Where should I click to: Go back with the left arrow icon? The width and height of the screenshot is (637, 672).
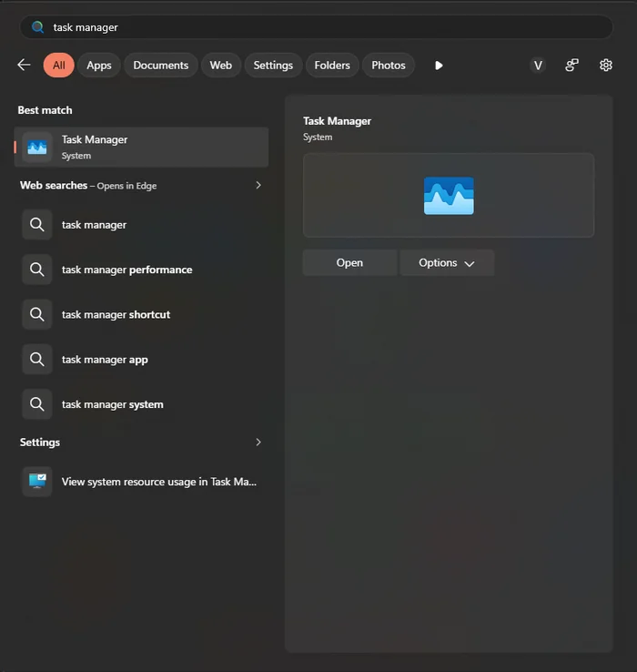pos(24,66)
